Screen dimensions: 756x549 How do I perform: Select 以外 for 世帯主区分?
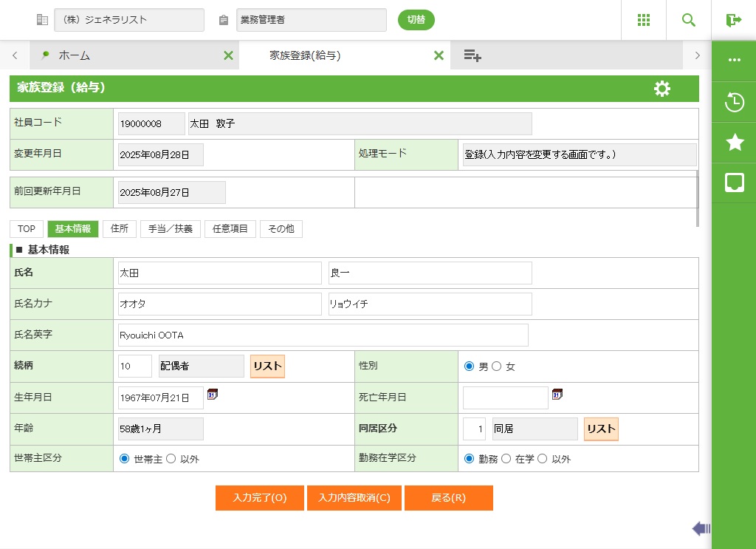point(171,459)
